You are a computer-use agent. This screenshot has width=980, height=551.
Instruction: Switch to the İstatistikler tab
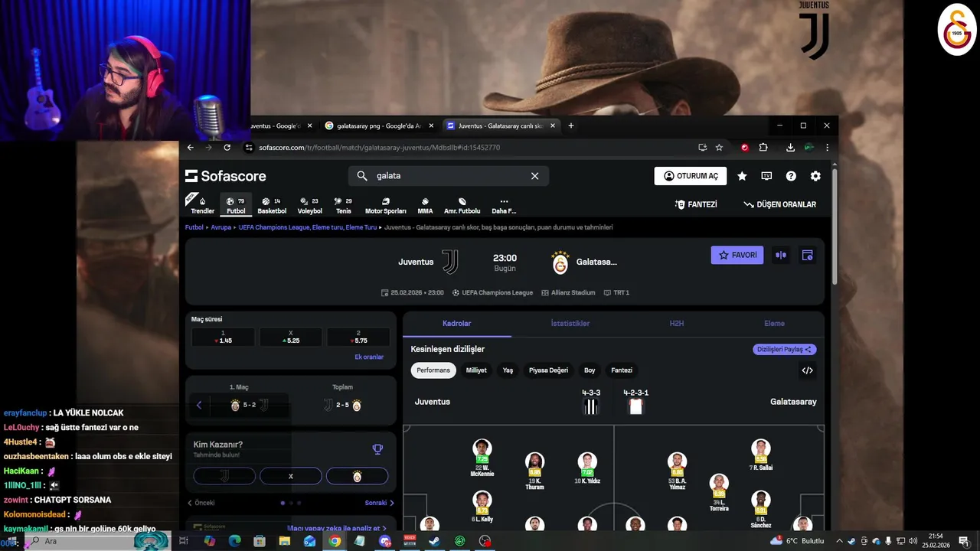(x=570, y=324)
